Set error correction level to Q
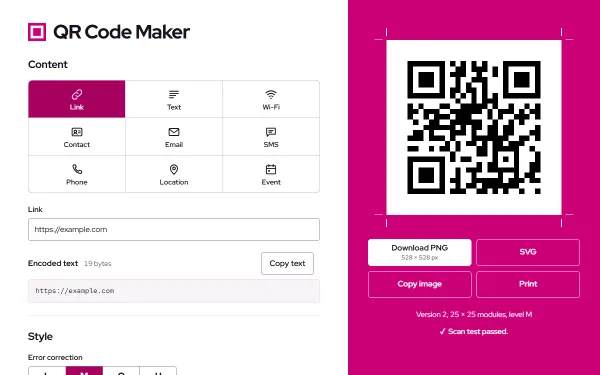 point(121,371)
